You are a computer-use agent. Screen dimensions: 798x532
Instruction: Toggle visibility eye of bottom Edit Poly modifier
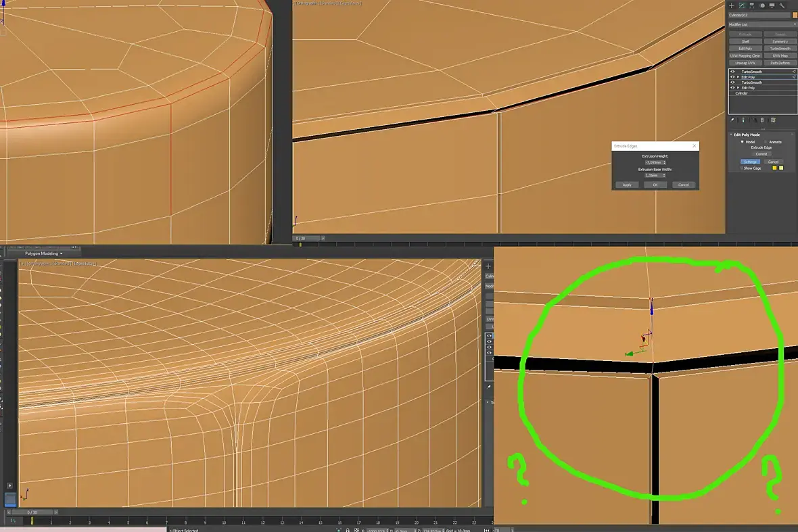[x=733, y=87]
